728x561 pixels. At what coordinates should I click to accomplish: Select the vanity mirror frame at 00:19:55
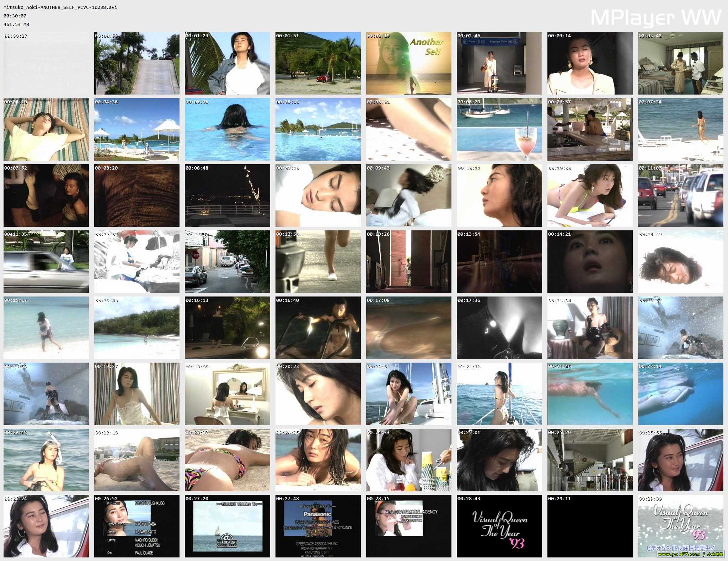click(227, 394)
